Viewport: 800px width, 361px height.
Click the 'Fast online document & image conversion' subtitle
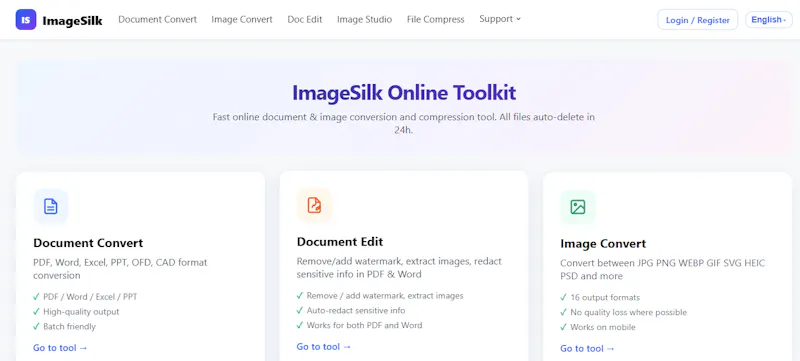(x=404, y=123)
